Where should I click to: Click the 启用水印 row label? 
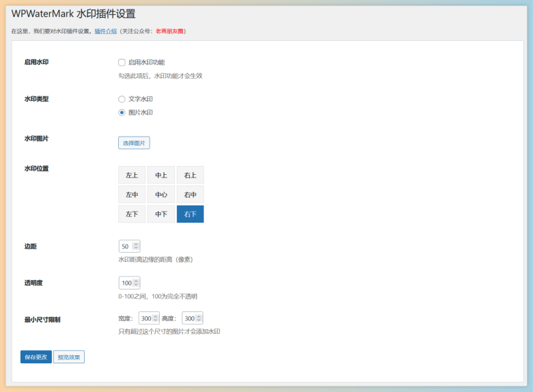(36, 62)
